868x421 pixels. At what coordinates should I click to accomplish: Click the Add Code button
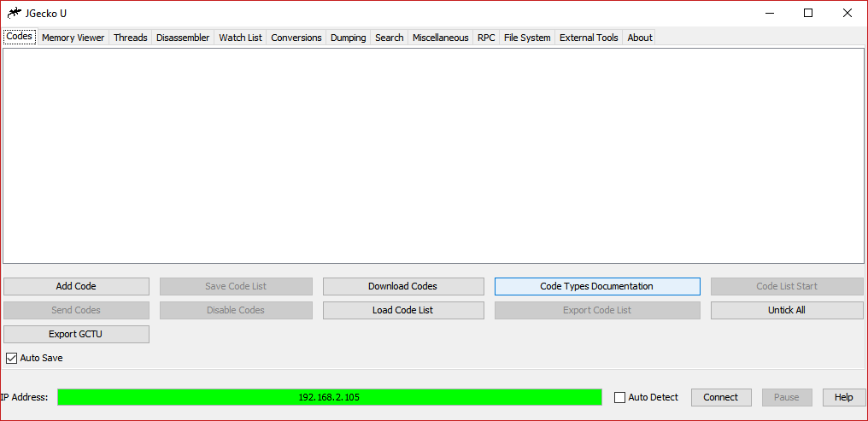76,287
